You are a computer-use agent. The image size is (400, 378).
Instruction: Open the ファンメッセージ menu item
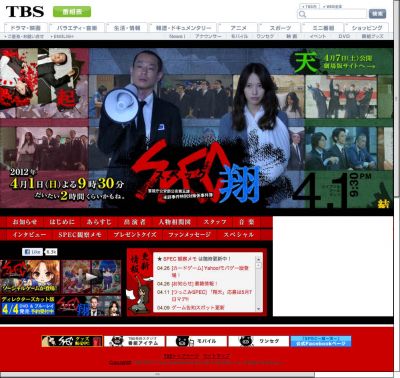coord(189,235)
